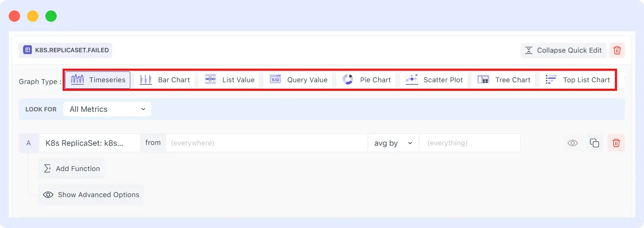The height and width of the screenshot is (228, 644).
Task: Duplicate query A with the copy icon
Action: coord(594,143)
